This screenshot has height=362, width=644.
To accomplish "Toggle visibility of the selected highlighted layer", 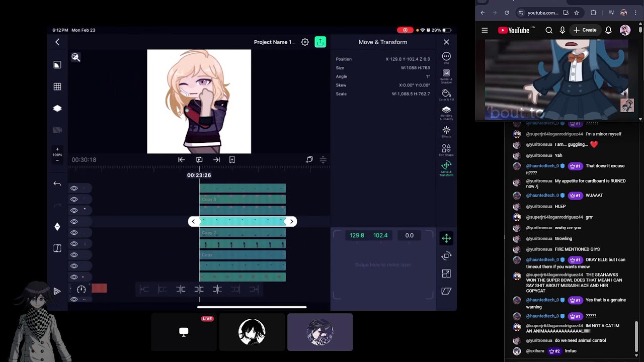I will [x=74, y=222].
